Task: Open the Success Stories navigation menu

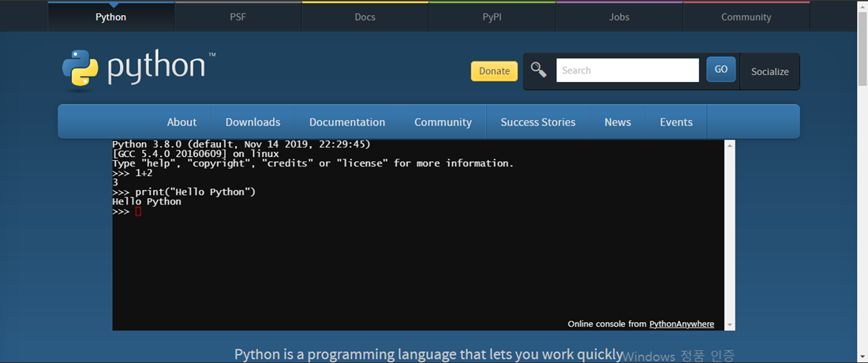Action: [538, 122]
